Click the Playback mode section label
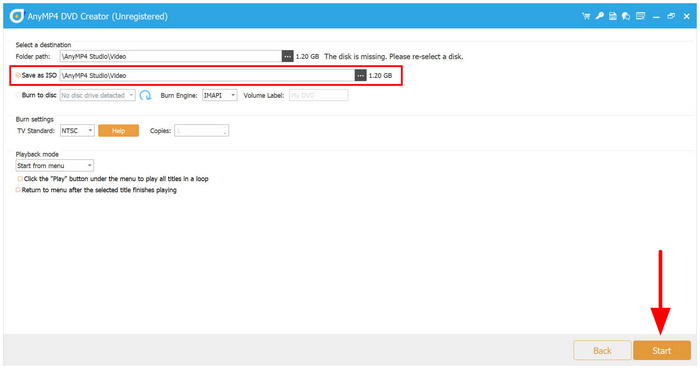This screenshot has width=700, height=369. pyautogui.click(x=37, y=154)
